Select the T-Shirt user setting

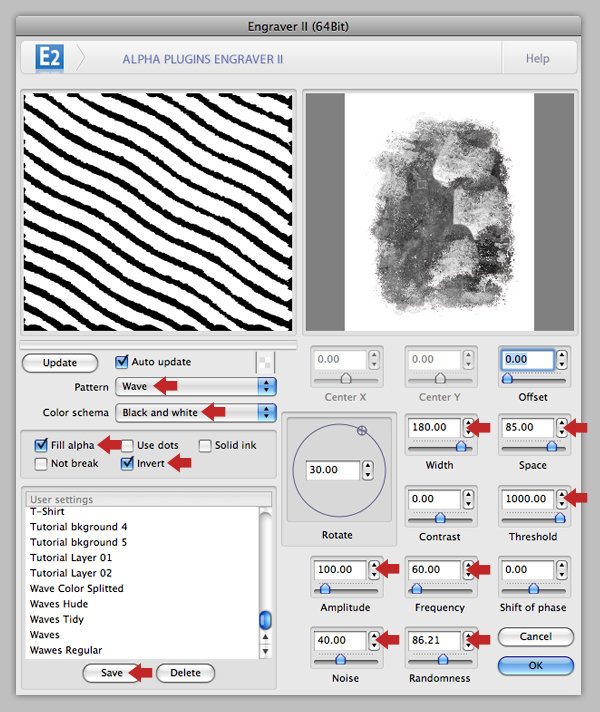click(x=143, y=512)
